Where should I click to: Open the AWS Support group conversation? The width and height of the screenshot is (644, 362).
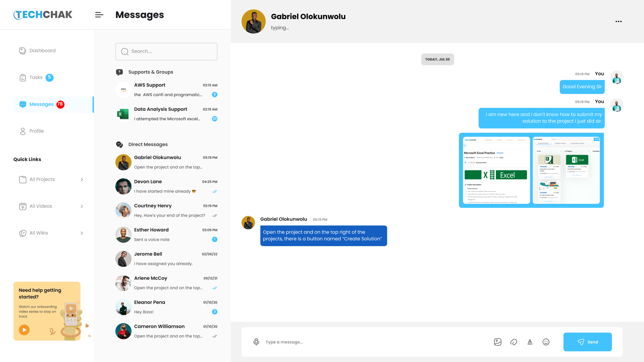(166, 90)
